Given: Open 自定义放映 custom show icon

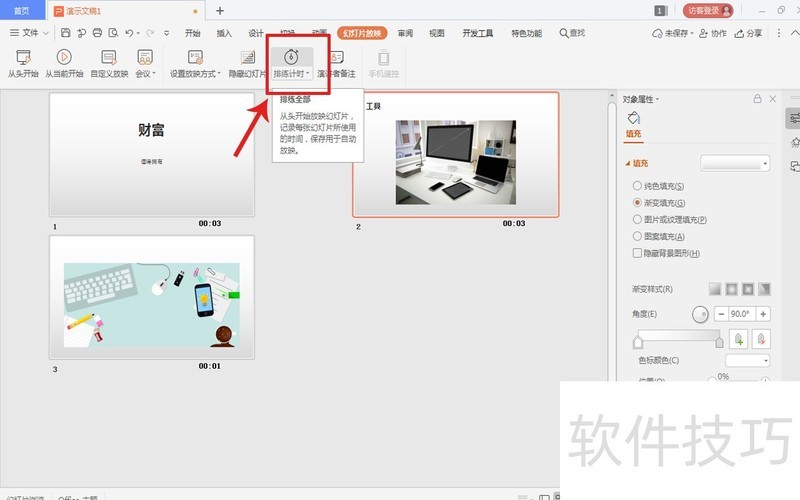Looking at the screenshot, I should [x=108, y=58].
